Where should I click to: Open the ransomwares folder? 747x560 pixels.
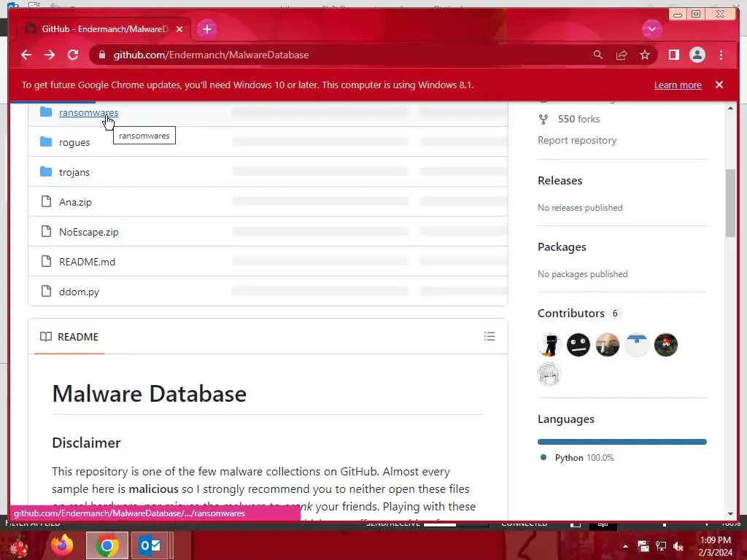coord(88,113)
